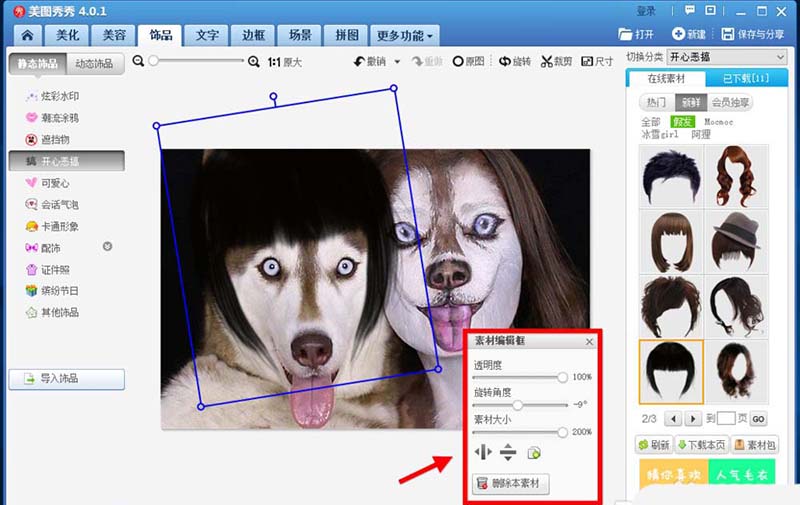
Task: Click 撤销 undo button
Action: [369, 61]
